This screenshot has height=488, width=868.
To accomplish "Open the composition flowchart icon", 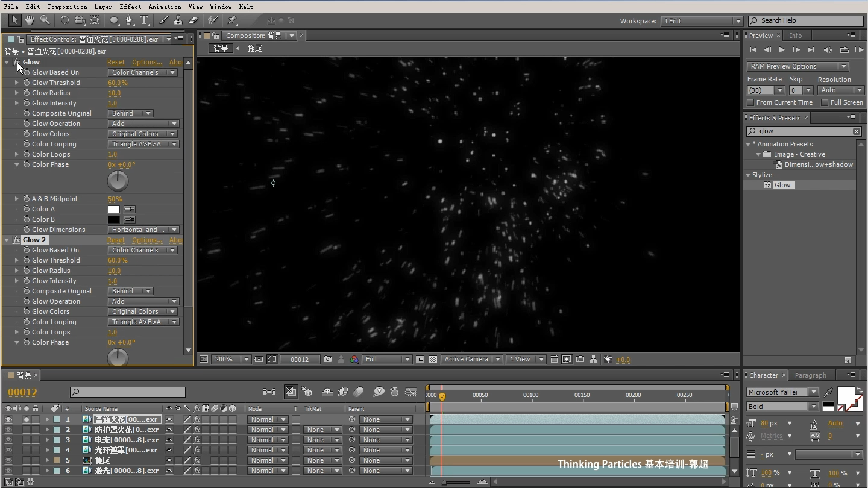I will [594, 360].
